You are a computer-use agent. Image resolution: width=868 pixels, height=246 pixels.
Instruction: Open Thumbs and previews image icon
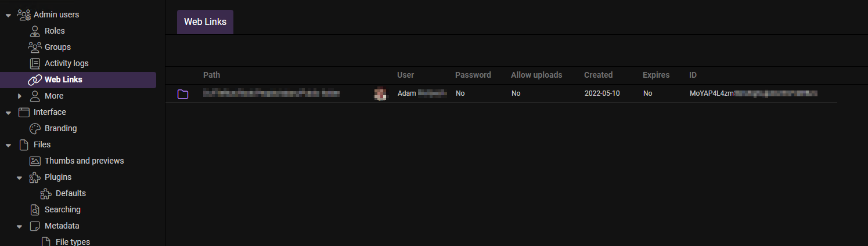(35, 161)
